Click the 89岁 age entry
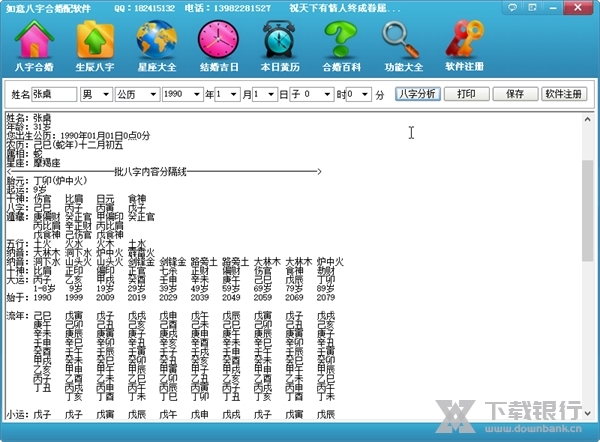The height and width of the screenshot is (442, 600). point(326,289)
